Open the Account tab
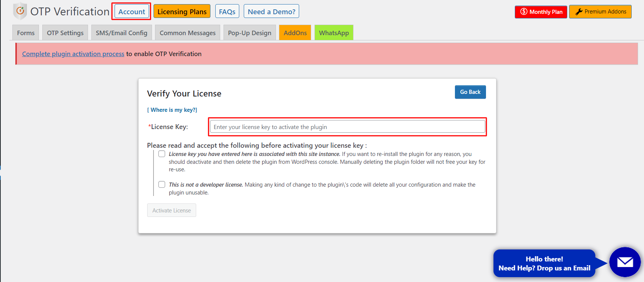Image resolution: width=644 pixels, height=282 pixels. click(131, 12)
